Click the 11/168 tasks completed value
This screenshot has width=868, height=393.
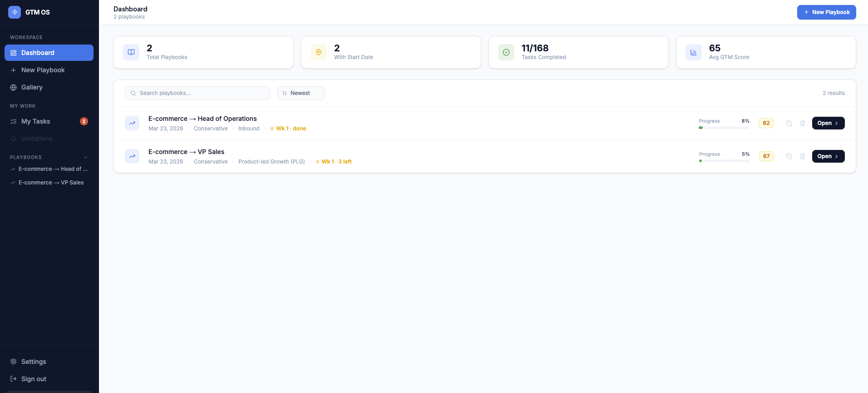coord(535,48)
